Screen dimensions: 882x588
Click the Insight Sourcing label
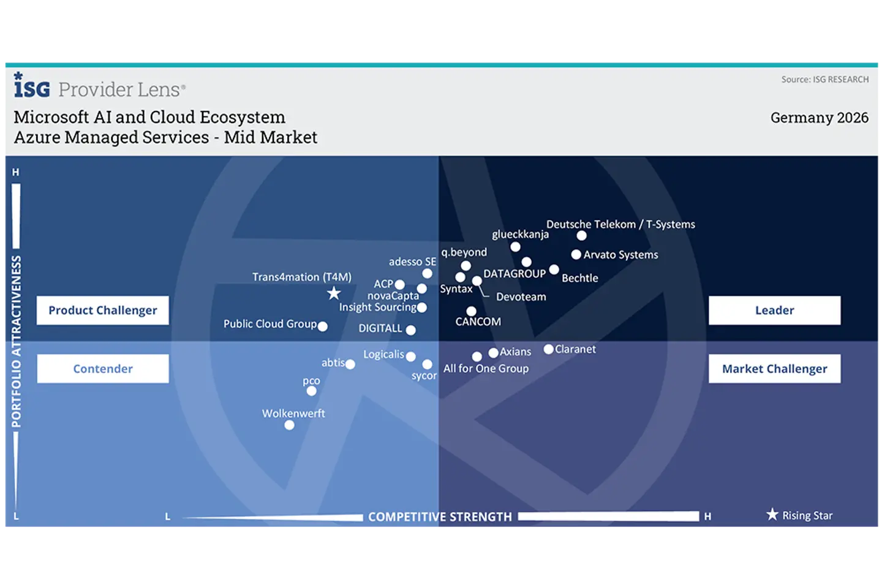click(x=378, y=307)
